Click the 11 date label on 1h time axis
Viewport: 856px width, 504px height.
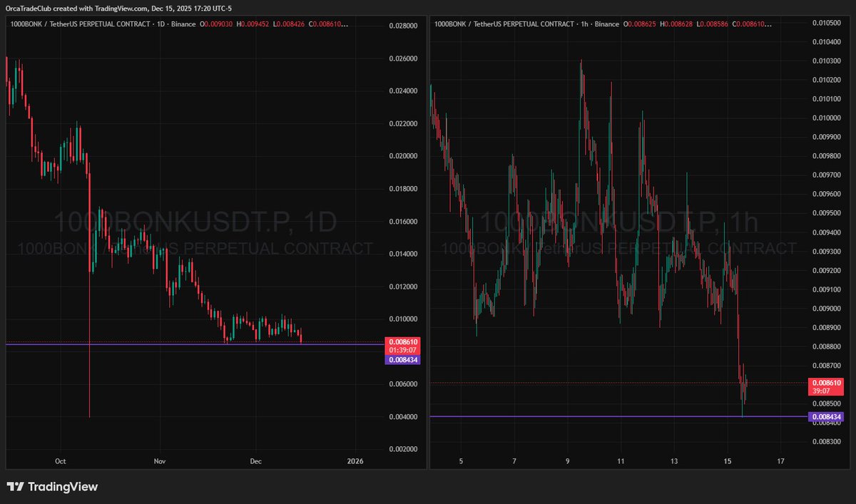click(x=621, y=461)
